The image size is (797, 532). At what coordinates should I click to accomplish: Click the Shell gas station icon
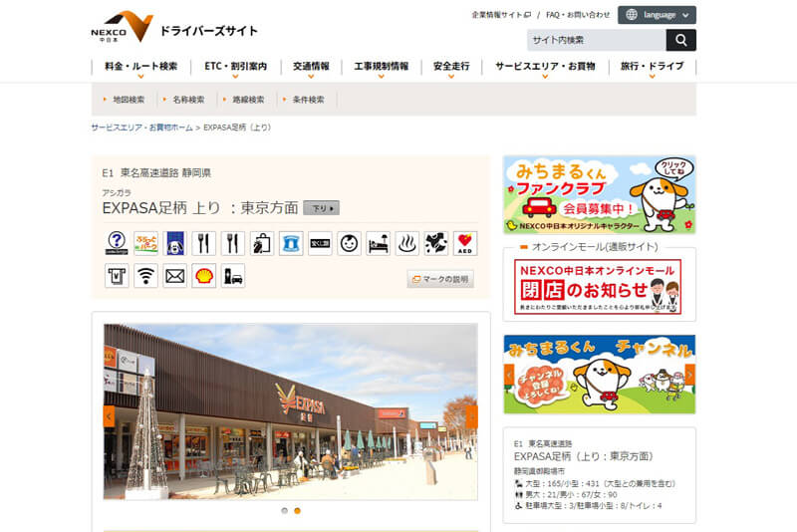(204, 276)
